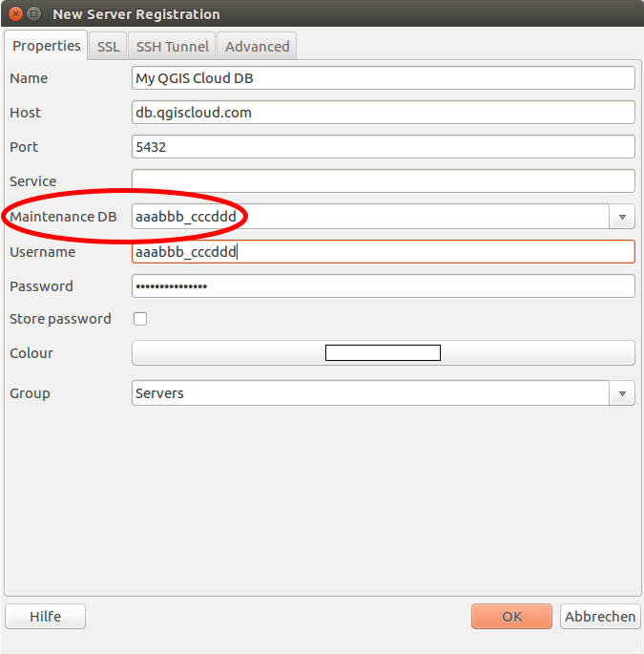Switch to the Advanced tab

pos(257,46)
